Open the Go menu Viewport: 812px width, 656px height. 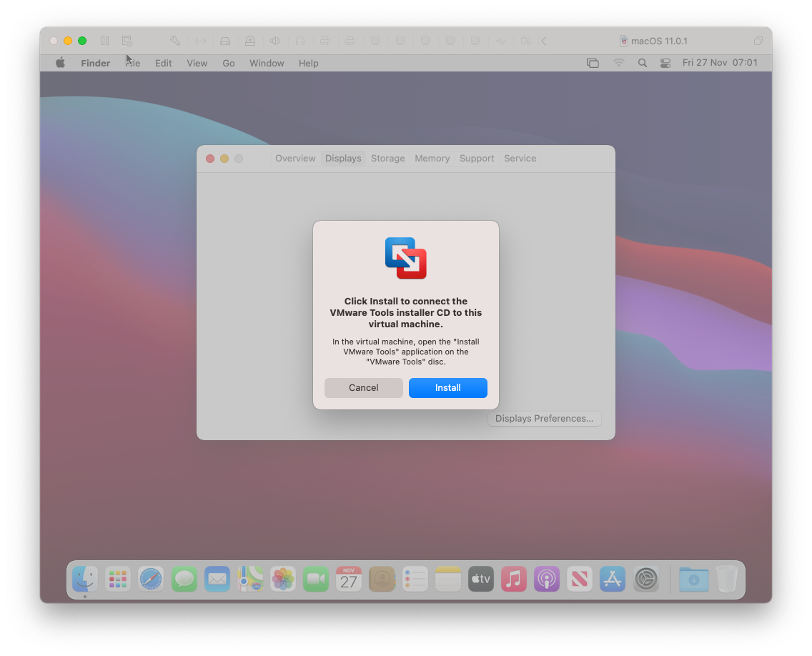[228, 63]
